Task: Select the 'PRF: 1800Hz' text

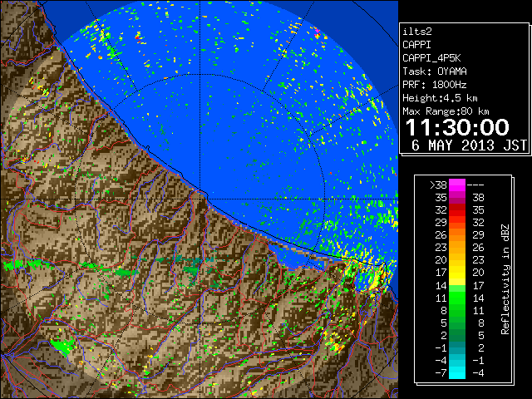Action: [x=435, y=85]
